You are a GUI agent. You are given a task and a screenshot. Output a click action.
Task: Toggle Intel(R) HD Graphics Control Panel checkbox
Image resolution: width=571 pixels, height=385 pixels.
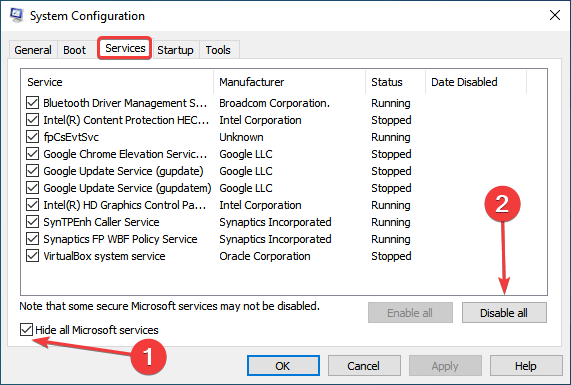tap(32, 205)
